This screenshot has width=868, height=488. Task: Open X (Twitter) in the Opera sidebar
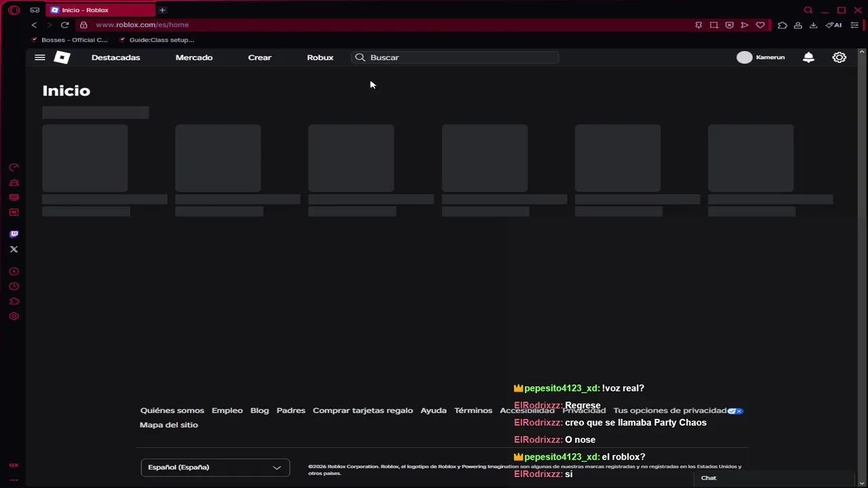coord(14,249)
